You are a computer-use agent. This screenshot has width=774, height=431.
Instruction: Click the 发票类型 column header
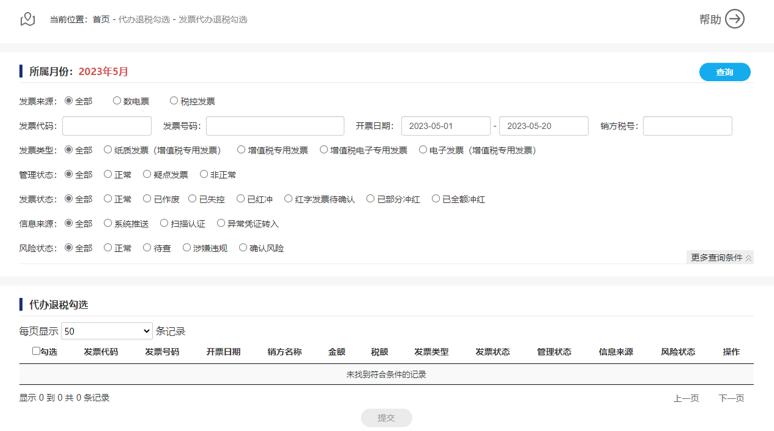[x=431, y=352]
